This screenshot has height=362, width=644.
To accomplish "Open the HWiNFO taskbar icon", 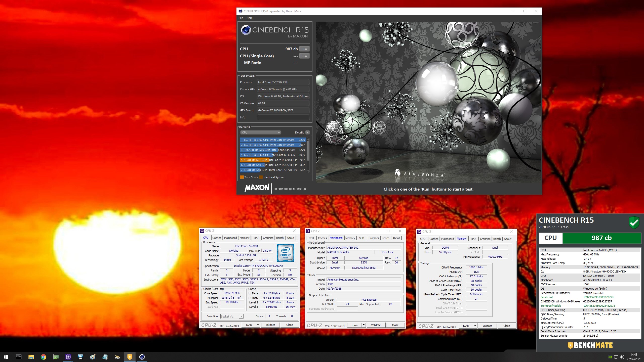I will pos(80,357).
